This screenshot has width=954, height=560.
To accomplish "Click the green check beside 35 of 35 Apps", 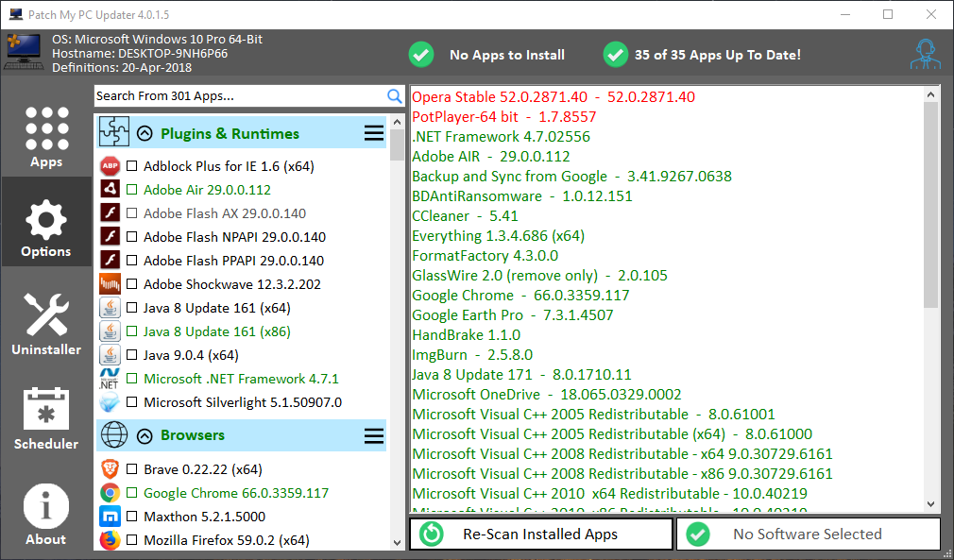I will click(x=615, y=55).
